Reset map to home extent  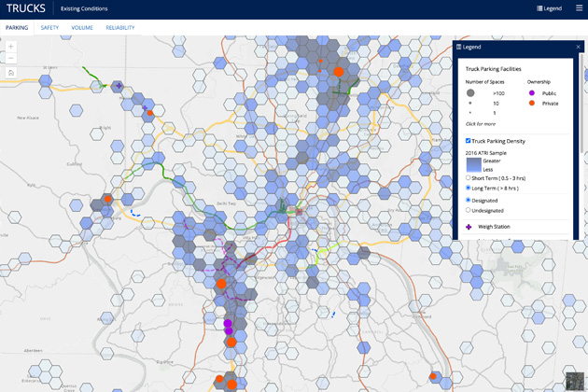pyautogui.click(x=11, y=72)
